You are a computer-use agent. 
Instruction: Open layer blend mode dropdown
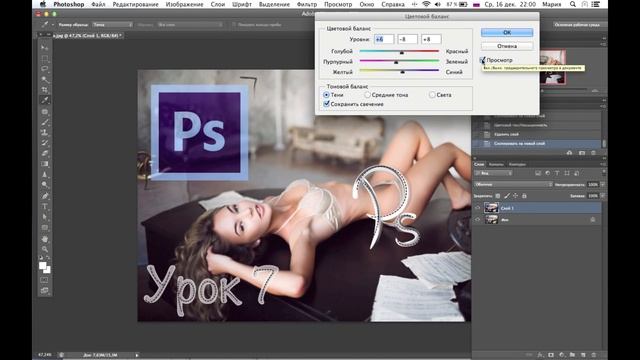pyautogui.click(x=513, y=184)
